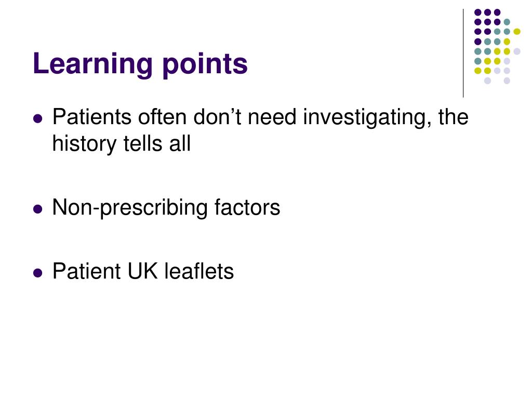Select the bullet marker before "Patients often"
Viewport: 532px width, 399px height.
click(38, 119)
